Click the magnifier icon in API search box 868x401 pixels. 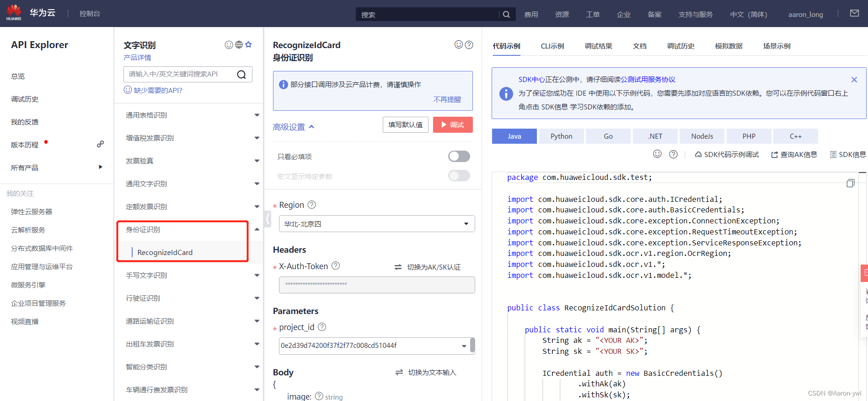click(x=241, y=75)
